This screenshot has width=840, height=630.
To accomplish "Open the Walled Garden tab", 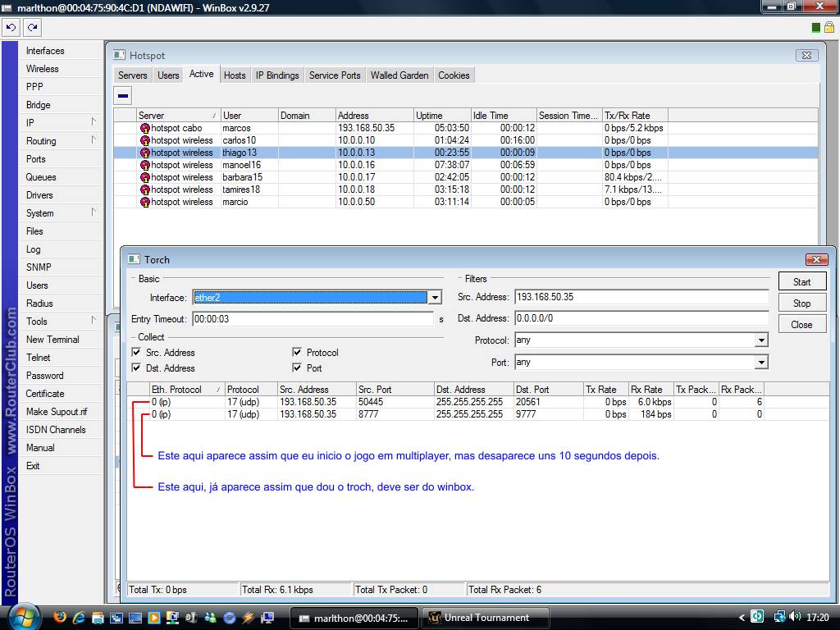I will 399,75.
